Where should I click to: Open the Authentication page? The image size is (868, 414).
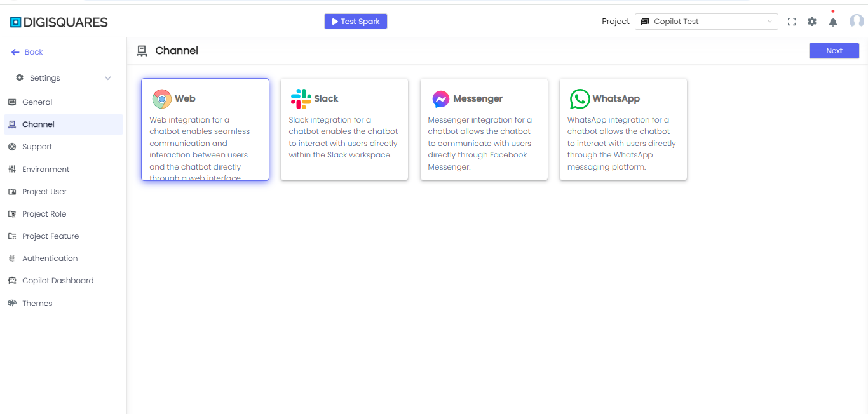(x=64, y=258)
